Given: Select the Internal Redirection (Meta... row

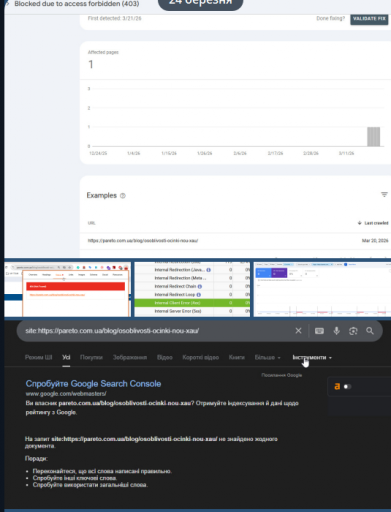Looking at the screenshot, I should coord(192,278).
